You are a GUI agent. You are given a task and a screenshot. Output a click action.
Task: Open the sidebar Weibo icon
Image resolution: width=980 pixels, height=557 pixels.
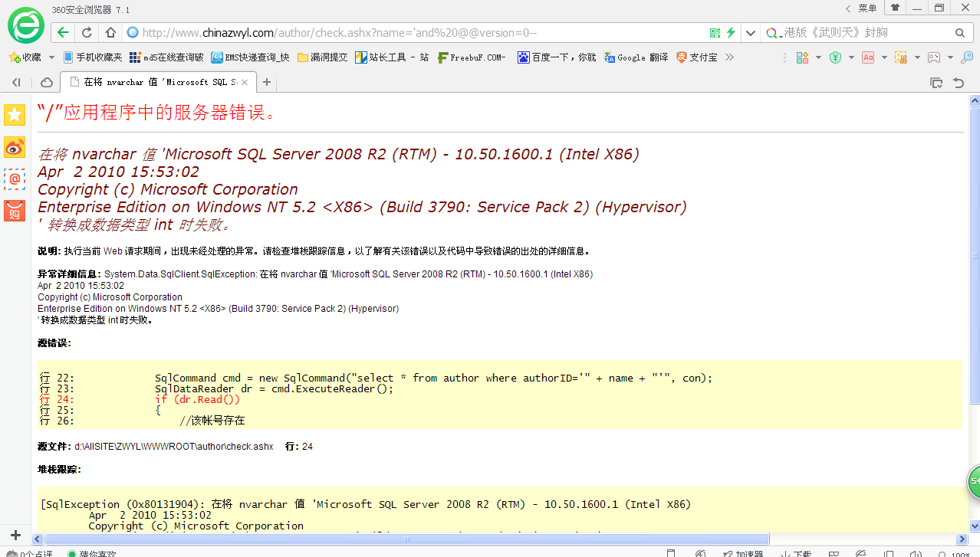tap(15, 147)
